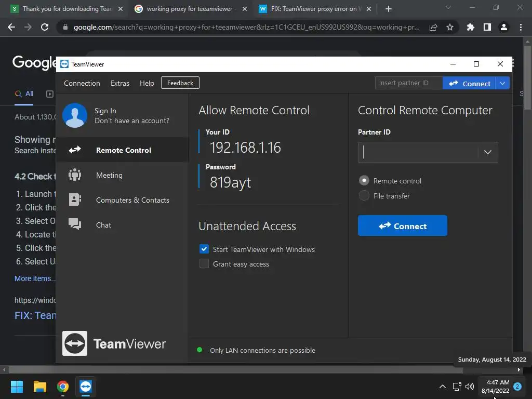The width and height of the screenshot is (532, 399).
Task: Click Chrome address bar URL
Action: (x=246, y=27)
